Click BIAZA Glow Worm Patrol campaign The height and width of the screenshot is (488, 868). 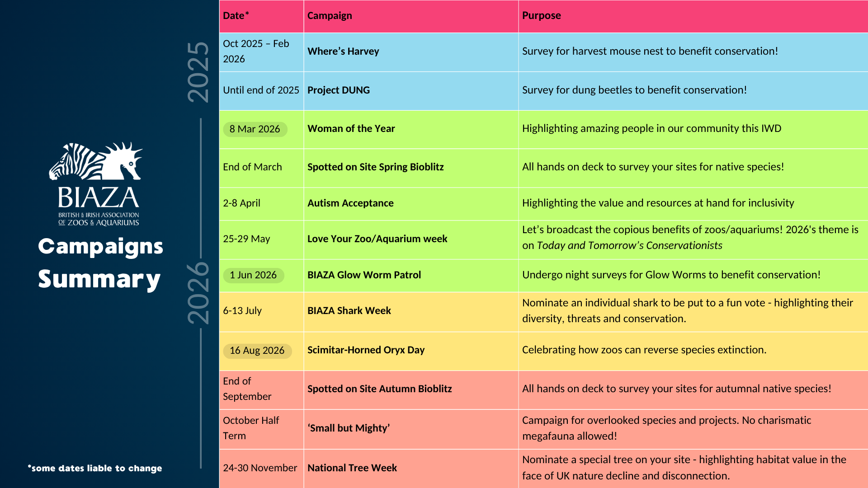pos(364,275)
